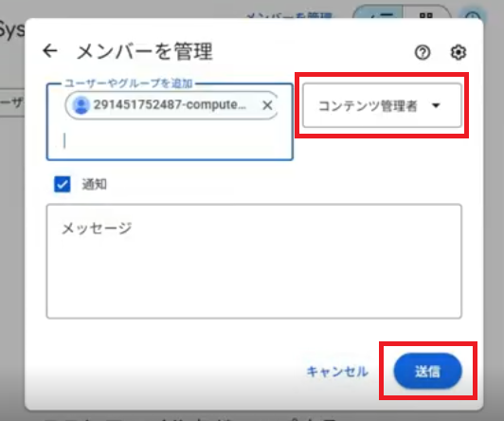
Task: Click the ユーザーやグループを追加 field label
Action: click(128, 83)
